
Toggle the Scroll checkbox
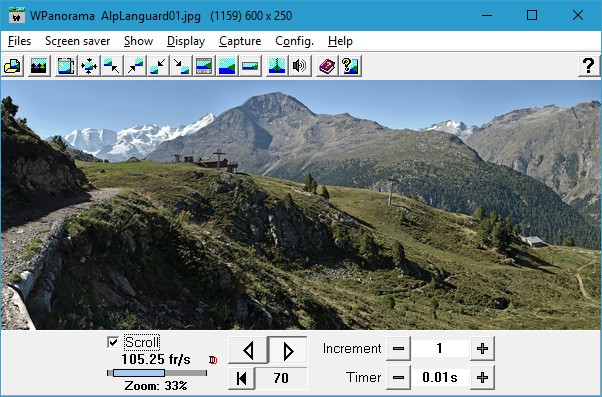pos(113,342)
